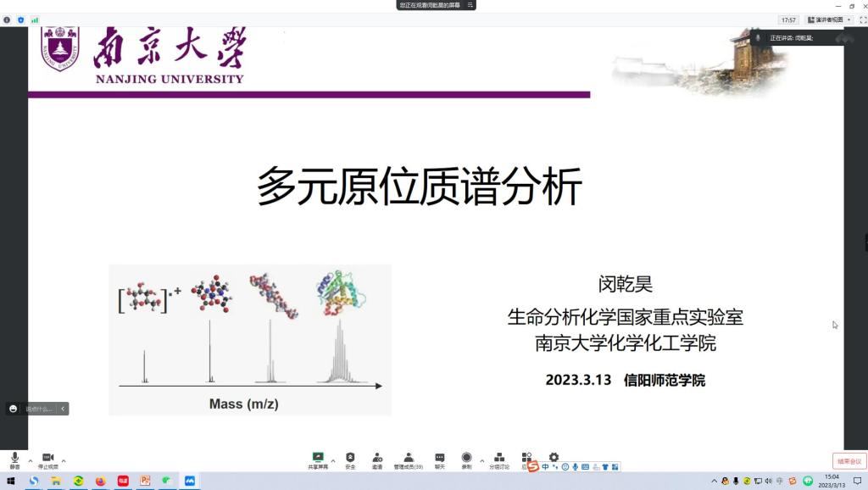Open the sharing banner menu icon at top
The height and width of the screenshot is (490, 868).
point(469,5)
